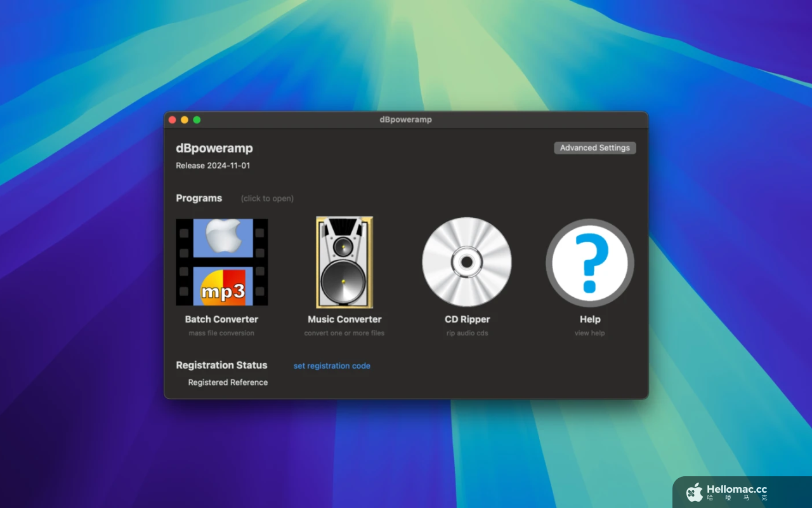
Task: Maximize the window using green button
Action: (x=197, y=119)
